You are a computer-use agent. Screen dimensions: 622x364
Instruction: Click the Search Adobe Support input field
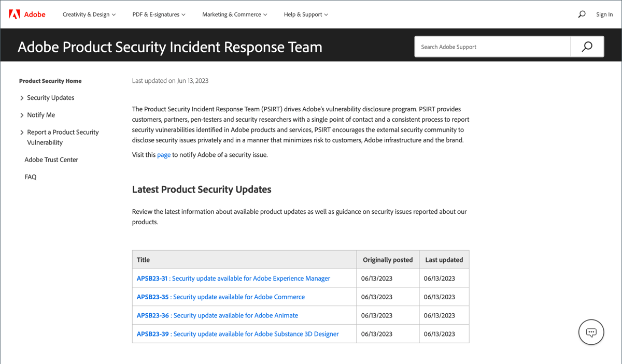[x=492, y=47]
